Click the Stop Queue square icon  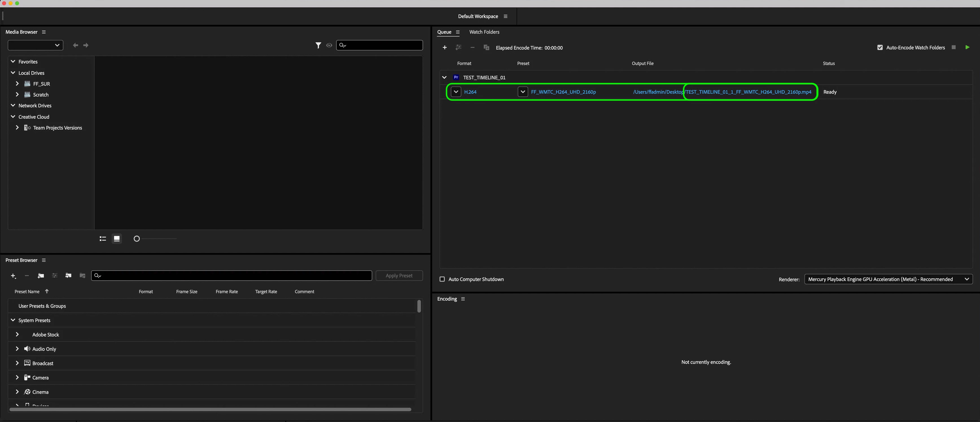pos(953,47)
